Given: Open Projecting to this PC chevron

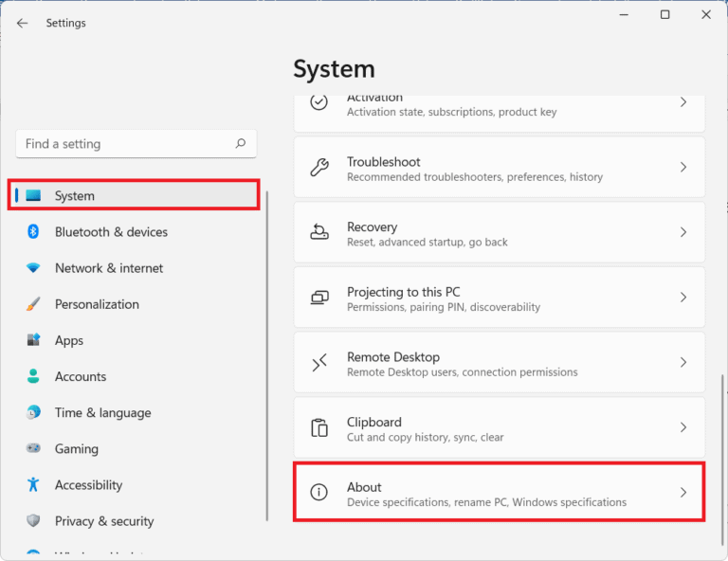Looking at the screenshot, I should [682, 297].
